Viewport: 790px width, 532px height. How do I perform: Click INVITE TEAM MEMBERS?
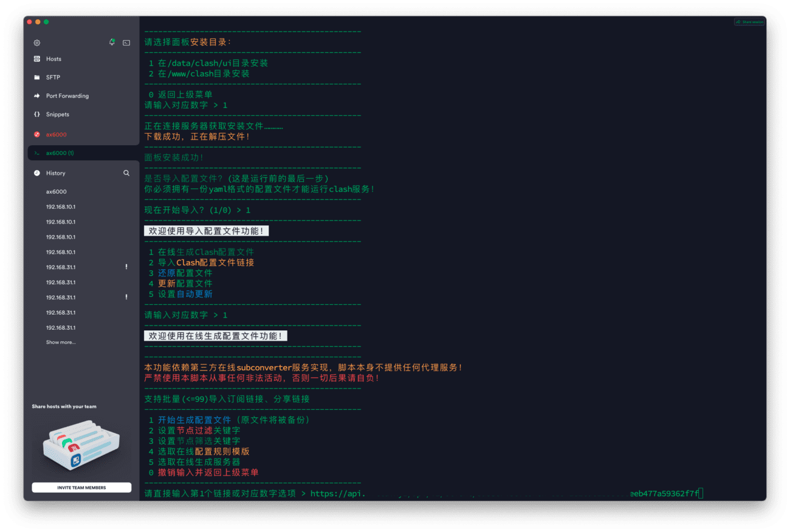click(x=81, y=487)
